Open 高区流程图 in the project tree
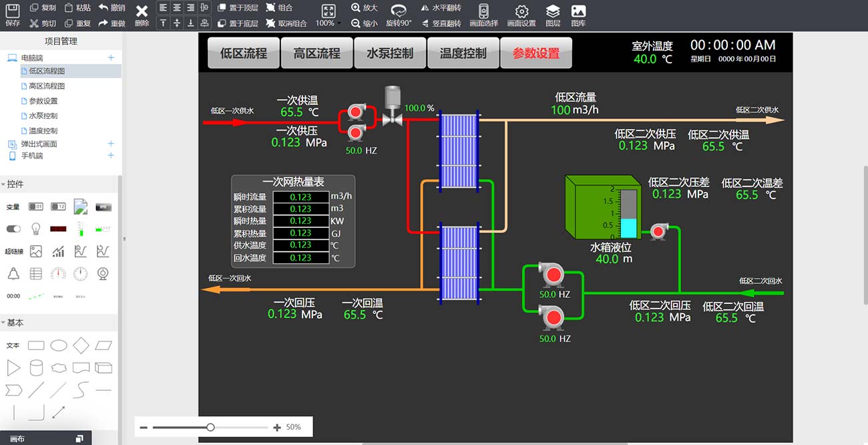The height and width of the screenshot is (445, 868). [47, 86]
